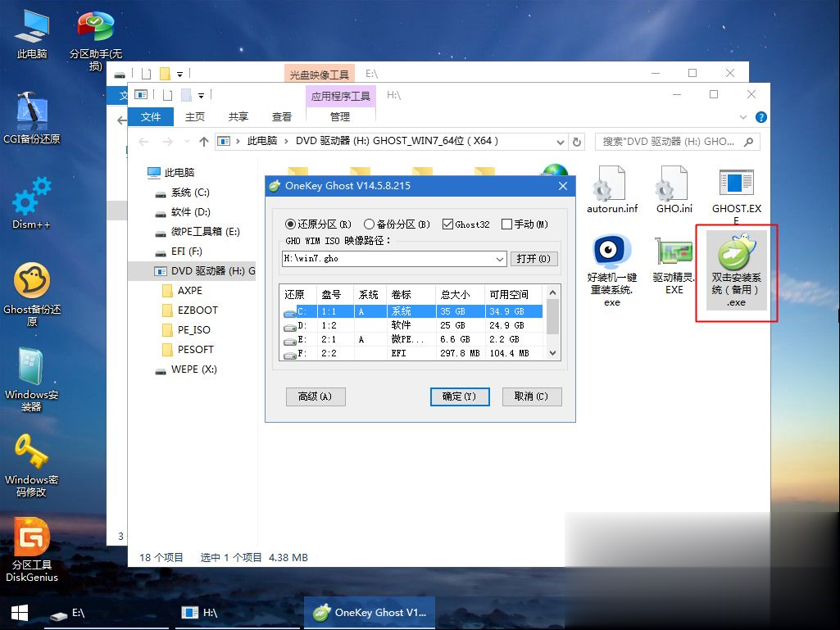Select the 此电脑 tree node
The width and height of the screenshot is (840, 630).
[171, 173]
